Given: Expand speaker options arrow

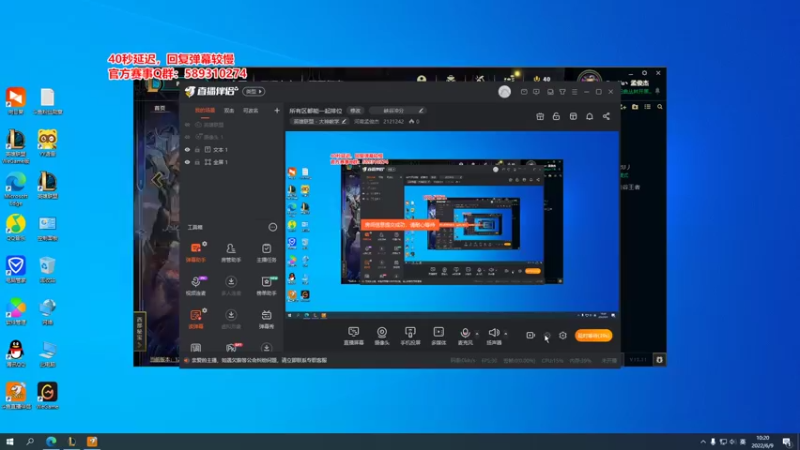Looking at the screenshot, I should [x=506, y=334].
